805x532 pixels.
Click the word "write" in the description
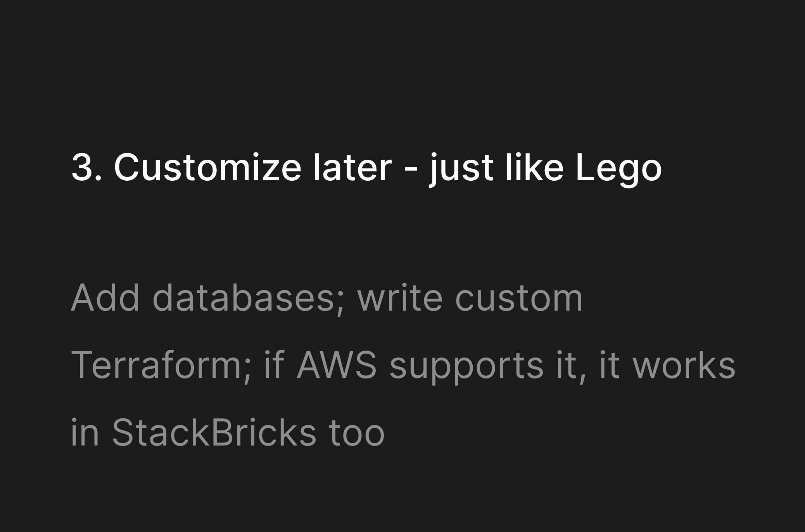pos(400,298)
